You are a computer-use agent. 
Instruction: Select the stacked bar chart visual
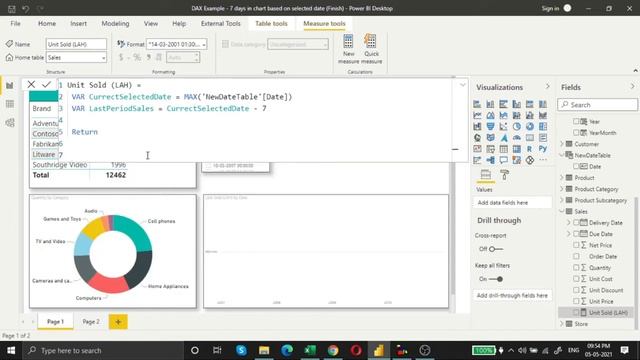pos(477,104)
